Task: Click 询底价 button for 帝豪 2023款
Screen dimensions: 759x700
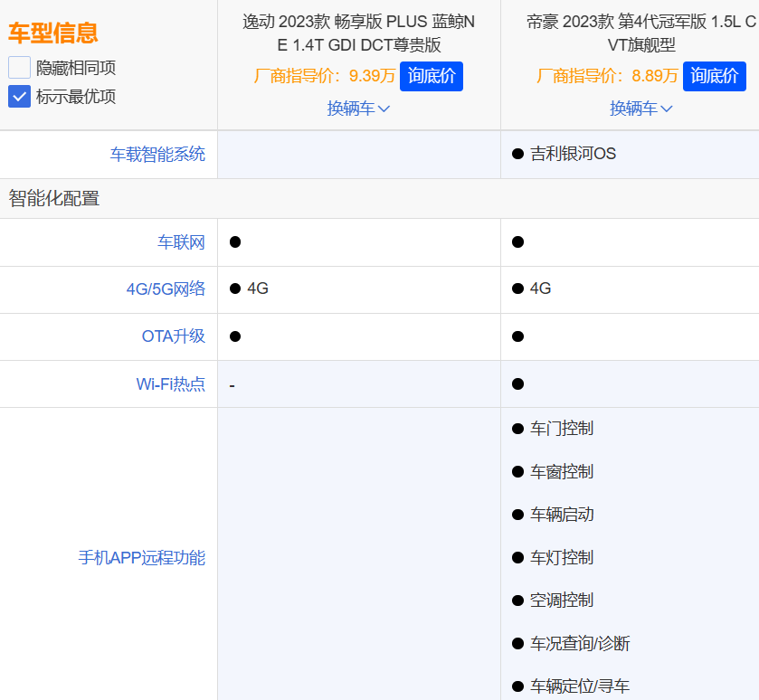Action: click(x=714, y=76)
